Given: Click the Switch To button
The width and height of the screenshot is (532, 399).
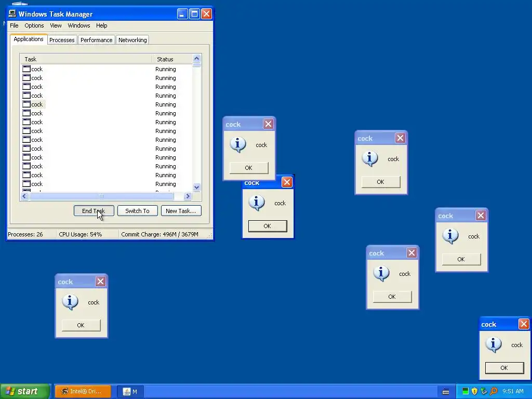Looking at the screenshot, I should 137,211.
